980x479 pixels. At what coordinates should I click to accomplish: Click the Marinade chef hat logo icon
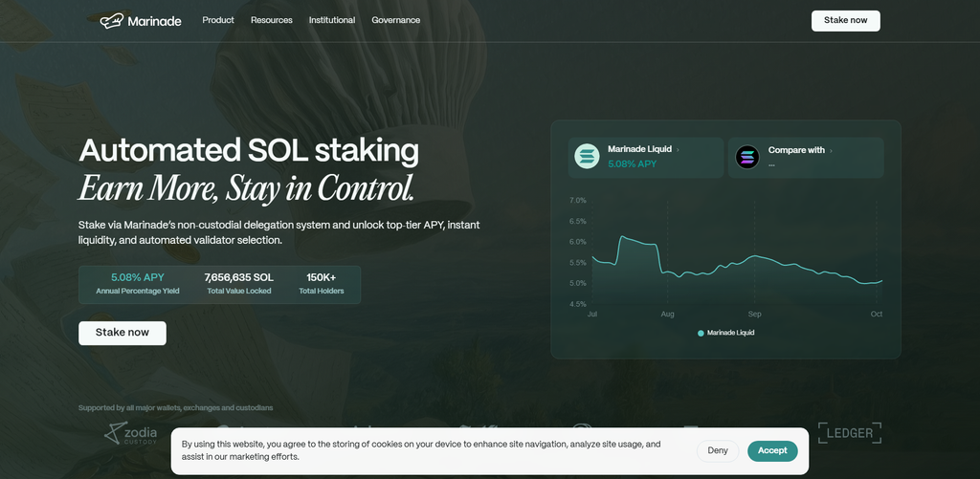[112, 21]
